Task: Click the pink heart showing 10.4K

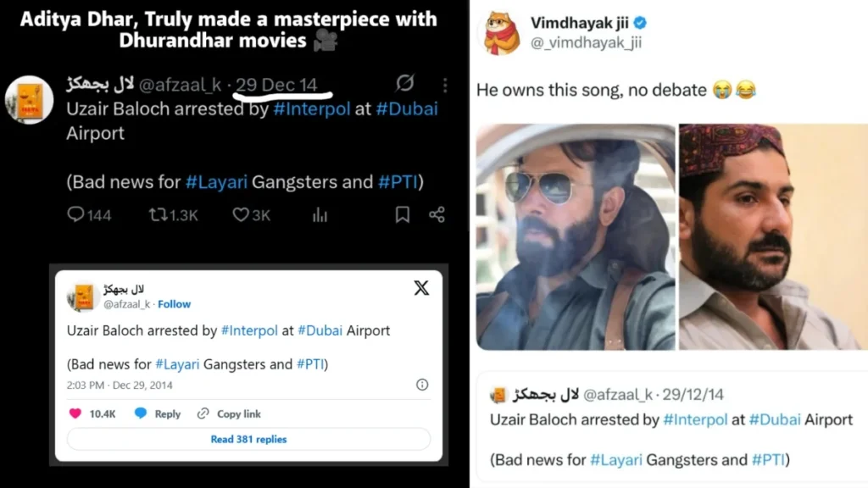Action: [75, 413]
